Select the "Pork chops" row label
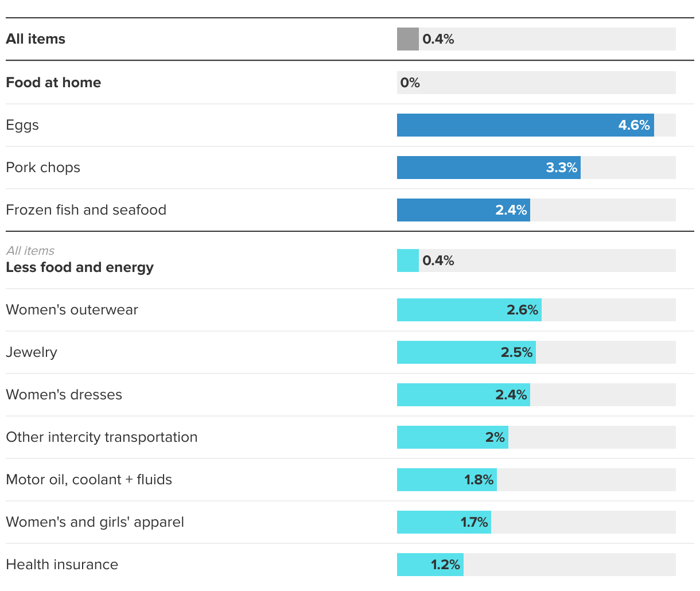This screenshot has height=591, width=700. click(43, 168)
